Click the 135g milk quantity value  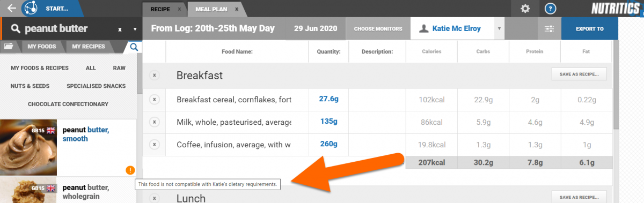[328, 122]
